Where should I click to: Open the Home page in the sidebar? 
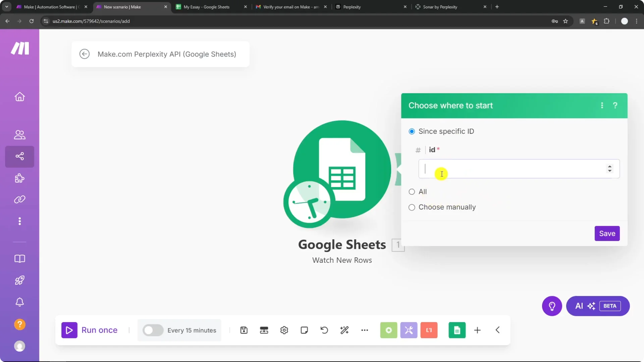click(x=19, y=97)
